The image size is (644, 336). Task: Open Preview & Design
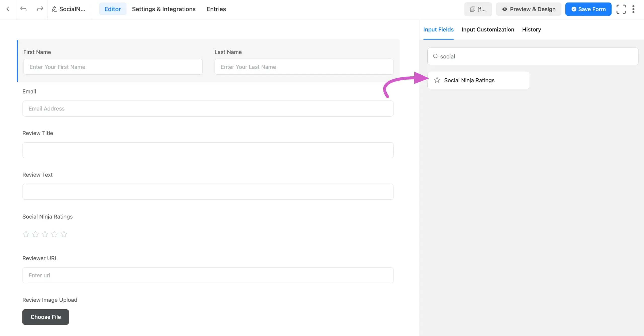pyautogui.click(x=528, y=9)
